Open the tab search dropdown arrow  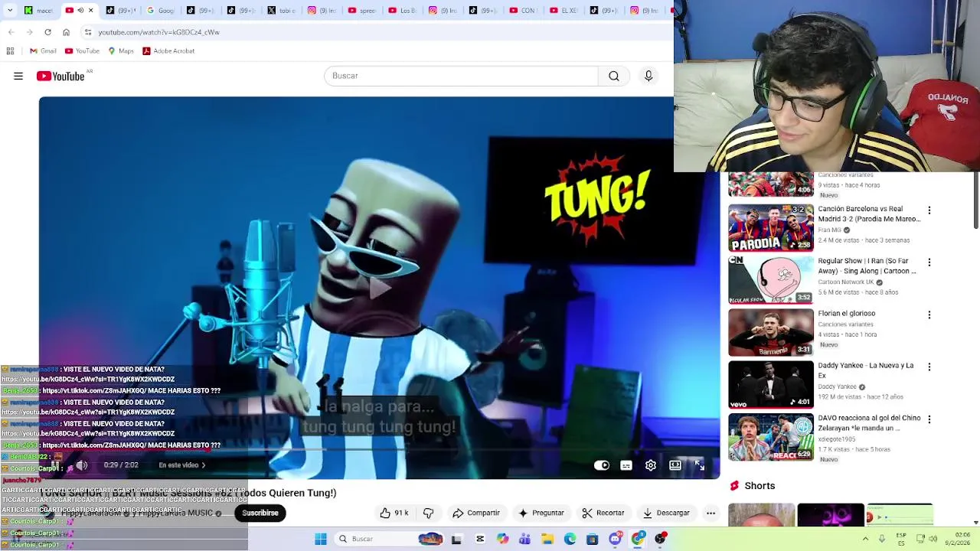pyautogui.click(x=10, y=10)
